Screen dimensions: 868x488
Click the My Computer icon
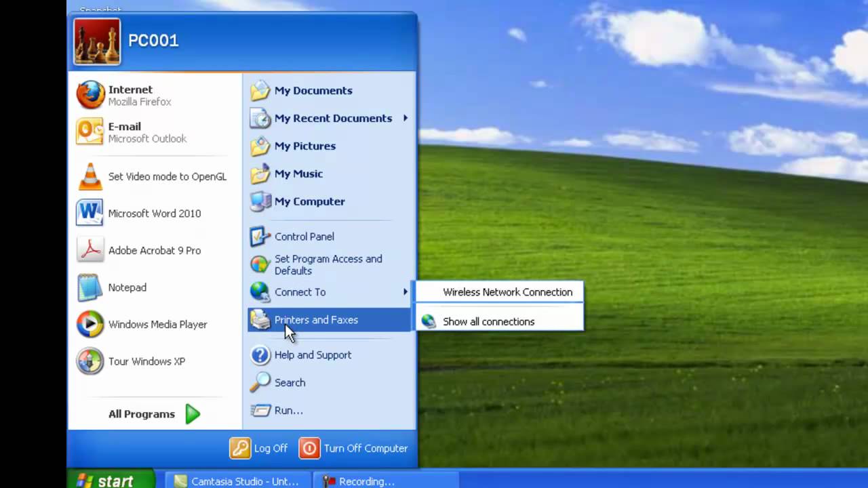click(x=260, y=201)
